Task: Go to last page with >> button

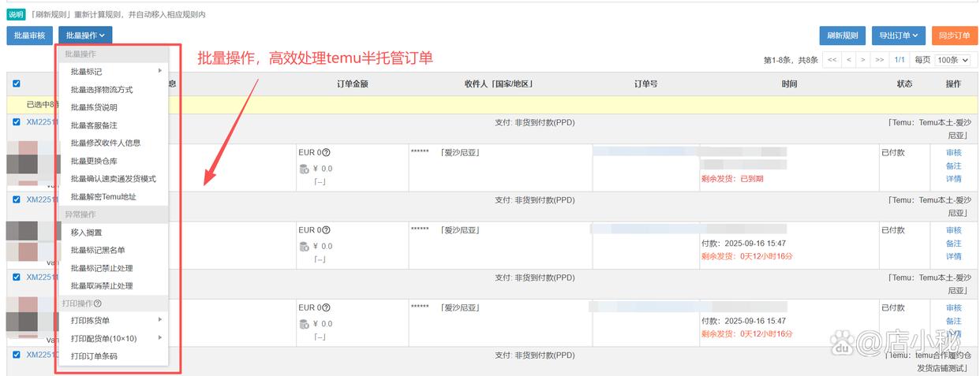Action: click(x=879, y=60)
